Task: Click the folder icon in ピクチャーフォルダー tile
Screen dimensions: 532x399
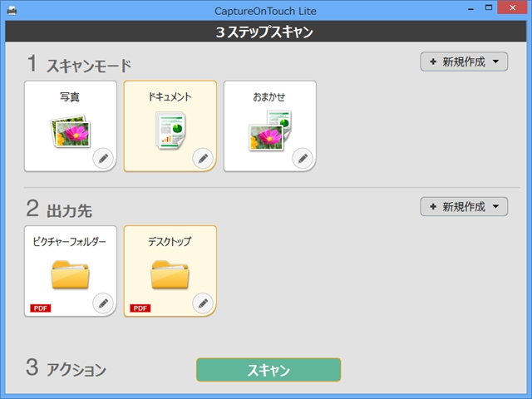Action: coord(70,275)
